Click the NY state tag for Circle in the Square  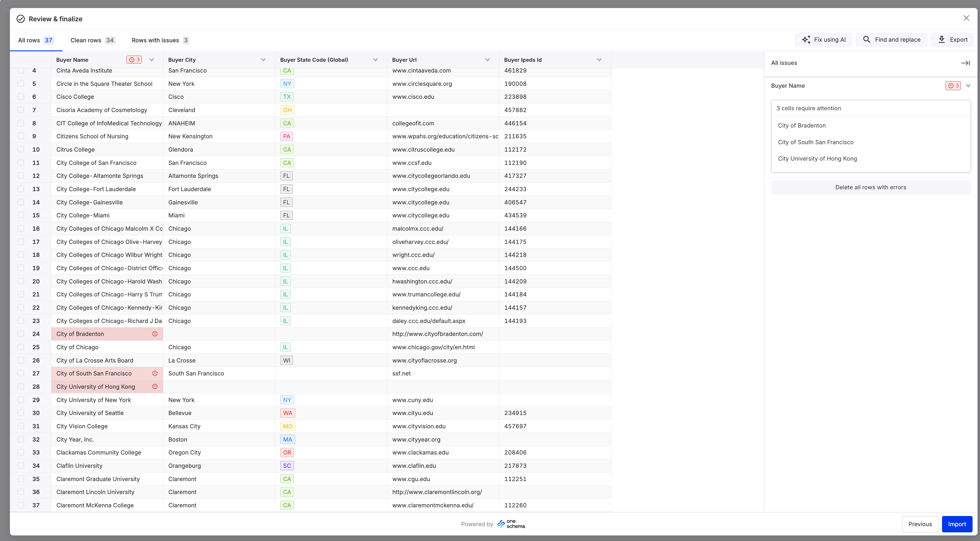click(x=287, y=84)
